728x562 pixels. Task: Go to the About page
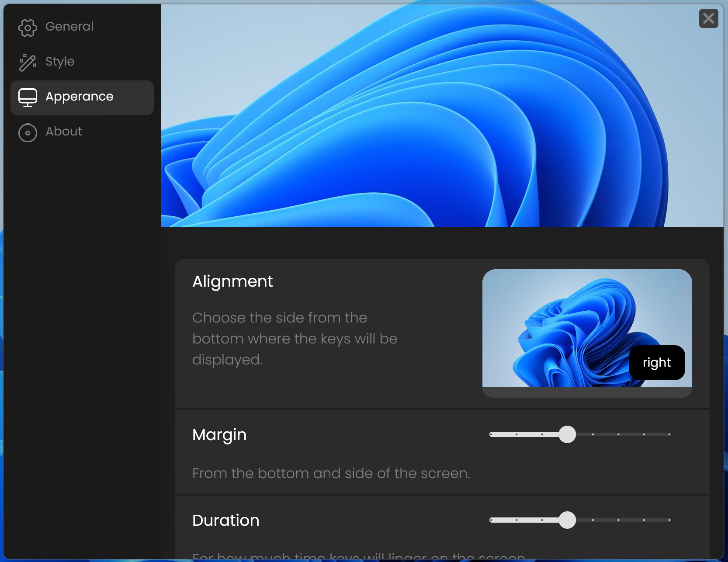[x=82, y=132]
